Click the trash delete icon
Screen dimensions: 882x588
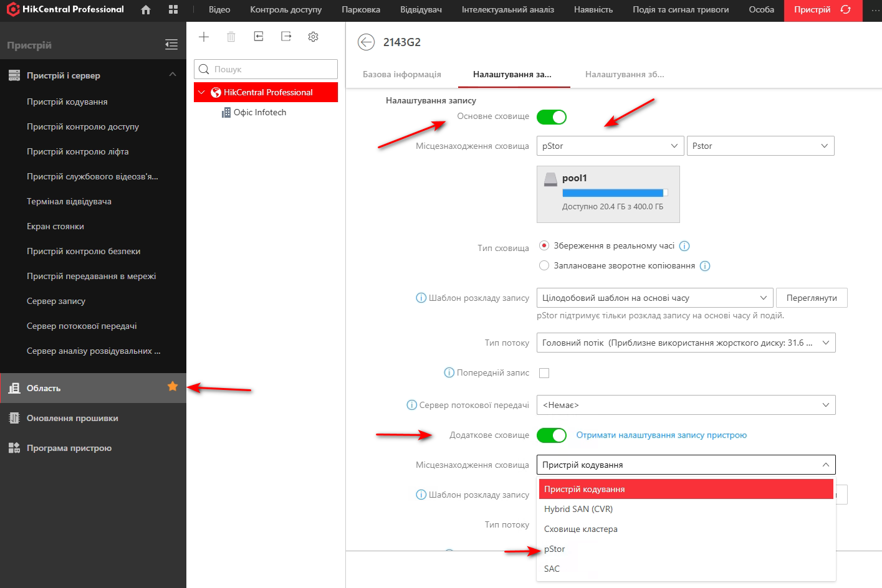pyautogui.click(x=231, y=37)
